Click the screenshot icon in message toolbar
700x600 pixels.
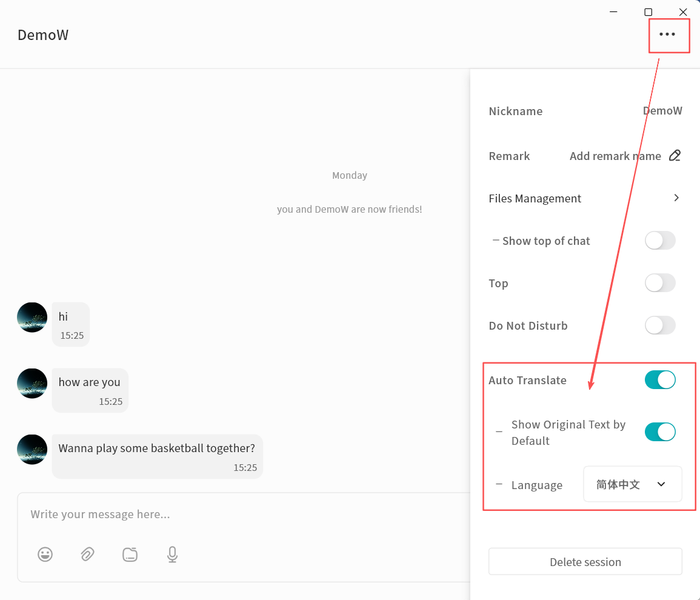click(130, 554)
